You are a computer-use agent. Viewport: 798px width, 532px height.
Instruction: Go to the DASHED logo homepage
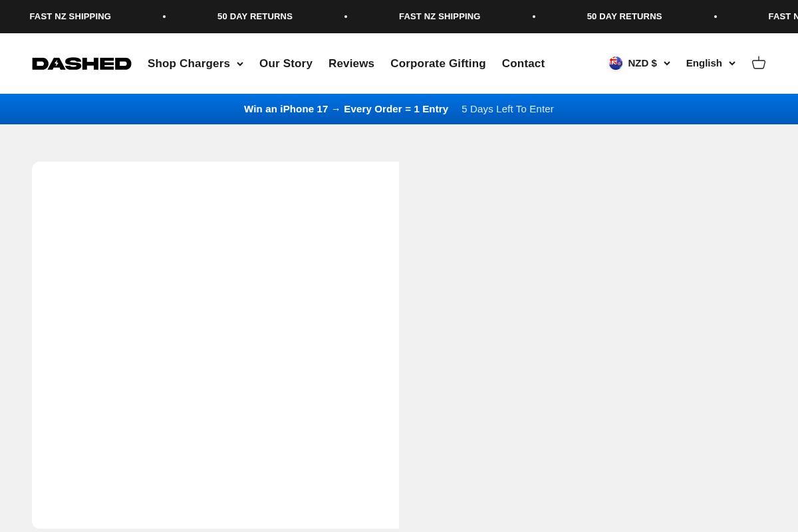click(x=82, y=64)
